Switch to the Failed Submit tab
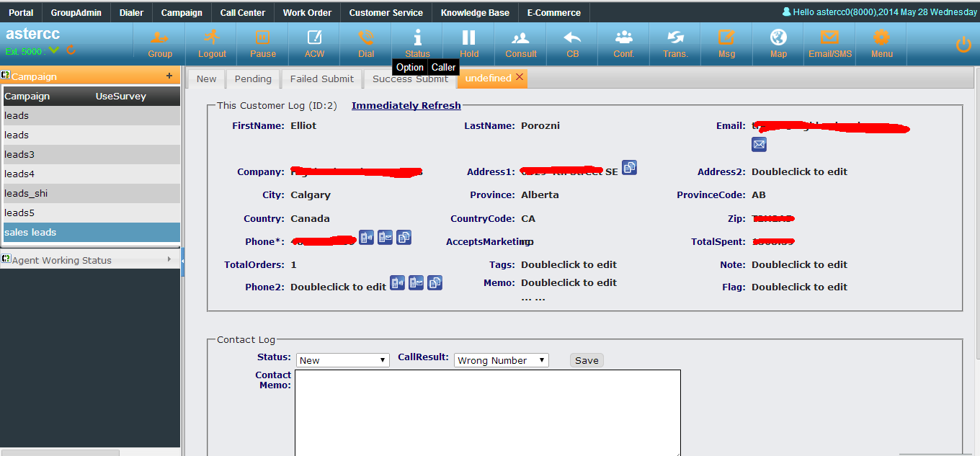The height and width of the screenshot is (456, 980). click(322, 79)
